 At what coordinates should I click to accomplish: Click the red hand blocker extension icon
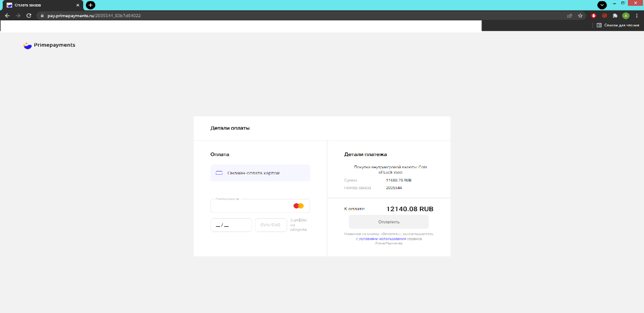(x=594, y=16)
